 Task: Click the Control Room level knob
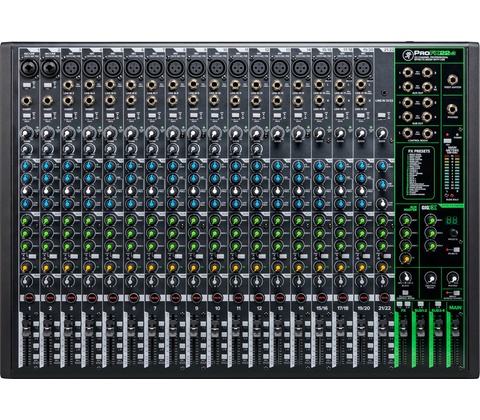tap(431, 279)
